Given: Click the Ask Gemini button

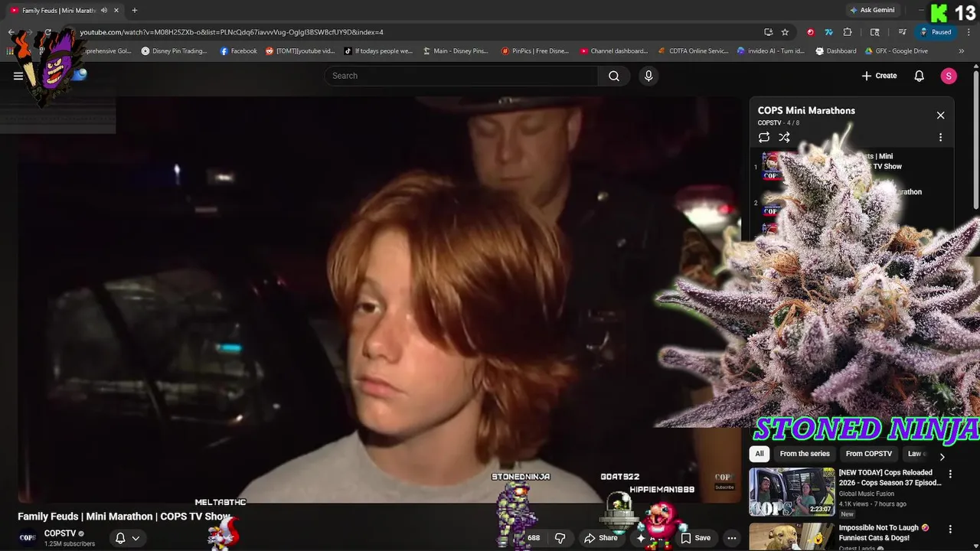Looking at the screenshot, I should pyautogui.click(x=872, y=10).
